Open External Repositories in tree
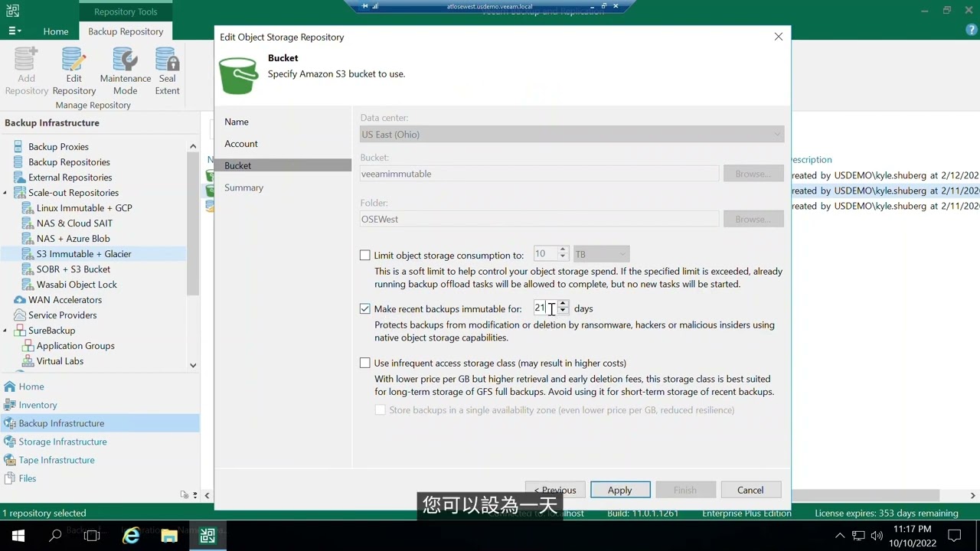Image resolution: width=980 pixels, height=551 pixels. coord(70,177)
